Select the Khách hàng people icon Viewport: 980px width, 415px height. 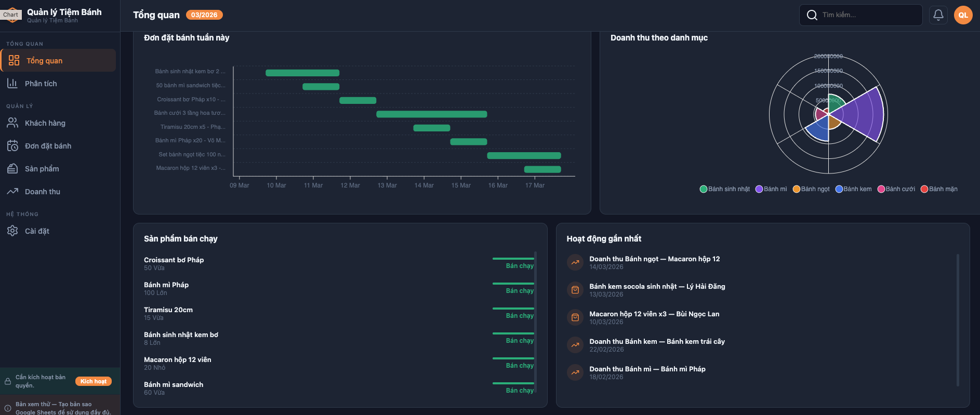(12, 123)
